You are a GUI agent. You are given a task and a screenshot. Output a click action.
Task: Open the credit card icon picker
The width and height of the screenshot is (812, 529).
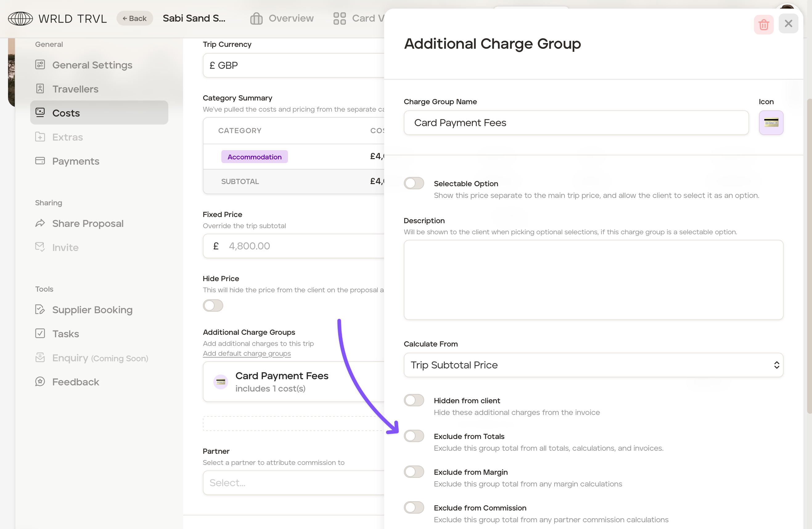tap(771, 122)
